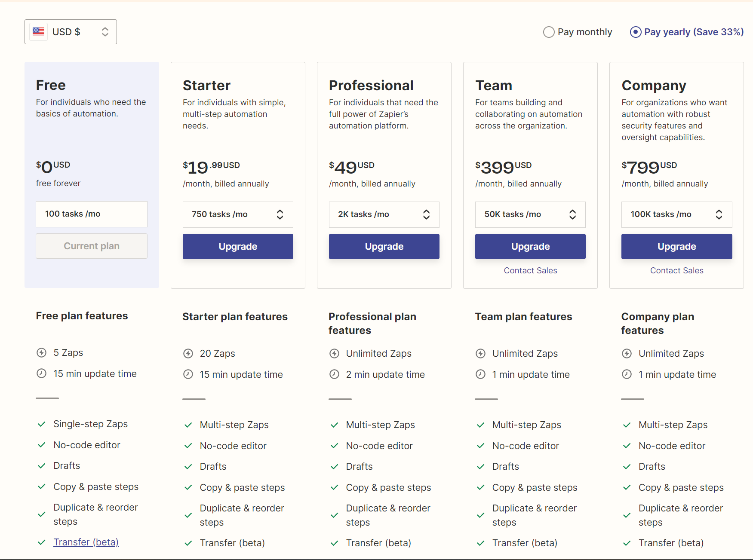Click the Zap bolt icon next to 5 Zaps
The height and width of the screenshot is (560, 753).
pos(41,353)
